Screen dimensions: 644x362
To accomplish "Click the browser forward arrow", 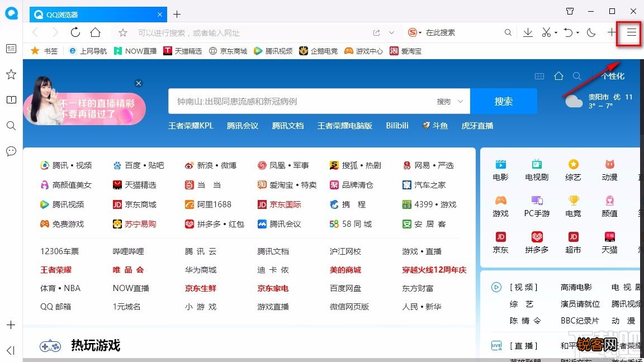I will point(55,32).
